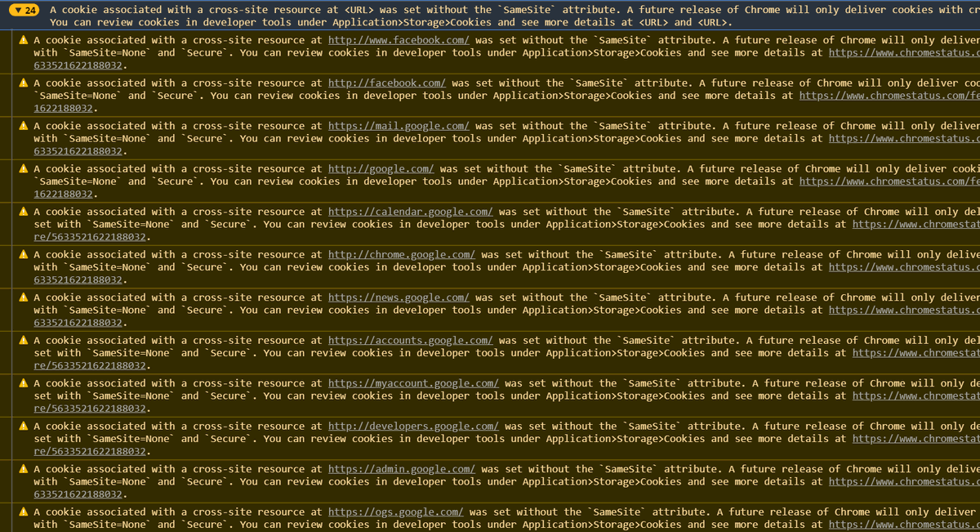The height and width of the screenshot is (532, 980).
Task: Click warning icon on http://facebook.com/ cookie message
Action: tap(24, 83)
